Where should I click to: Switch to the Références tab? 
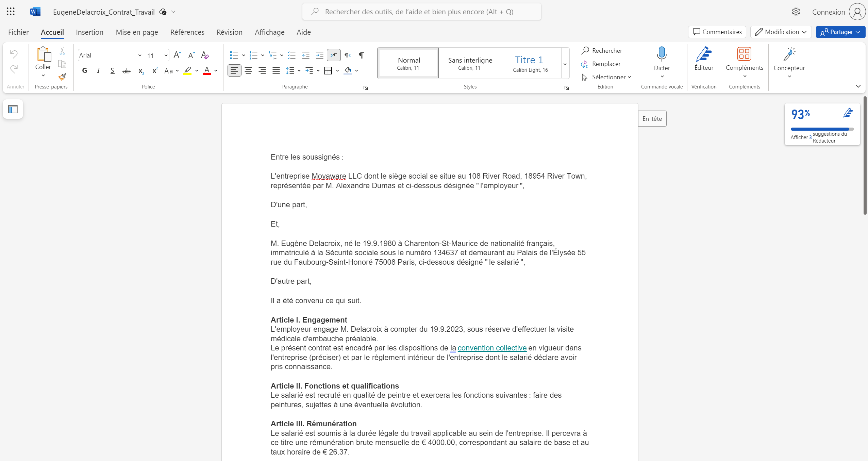pos(187,32)
